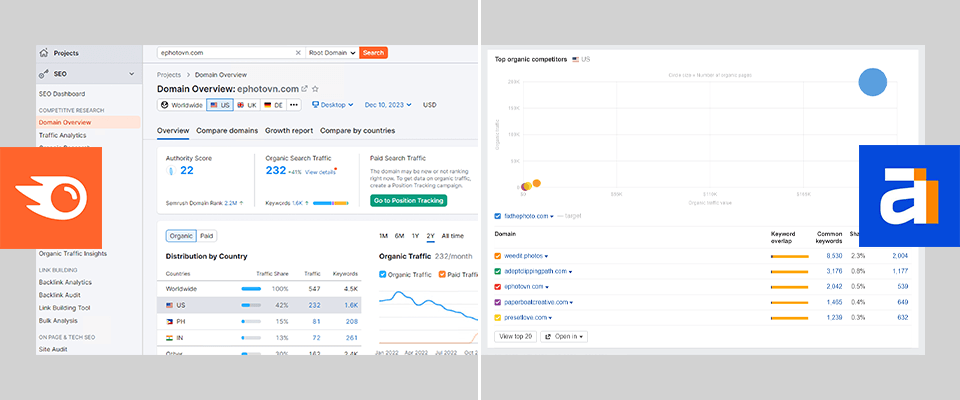Image resolution: width=960 pixels, height=400 pixels.
Task: Open Link Building Tool in the sidebar
Action: [x=64, y=308]
